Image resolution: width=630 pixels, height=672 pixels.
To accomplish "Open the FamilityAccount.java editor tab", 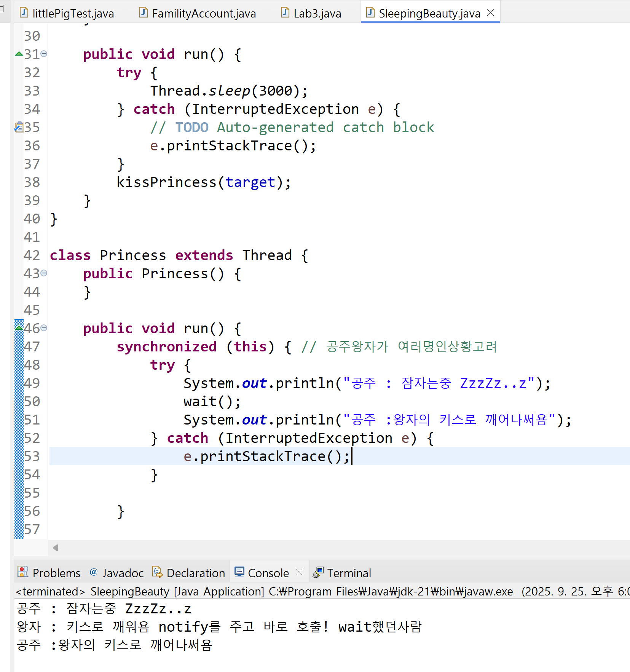I will pyautogui.click(x=198, y=13).
